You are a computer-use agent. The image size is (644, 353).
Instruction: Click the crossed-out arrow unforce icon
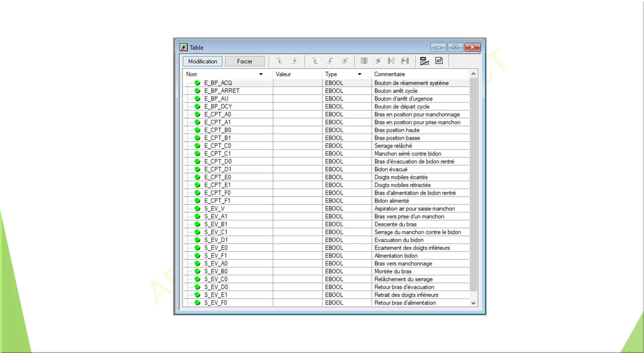coord(344,61)
